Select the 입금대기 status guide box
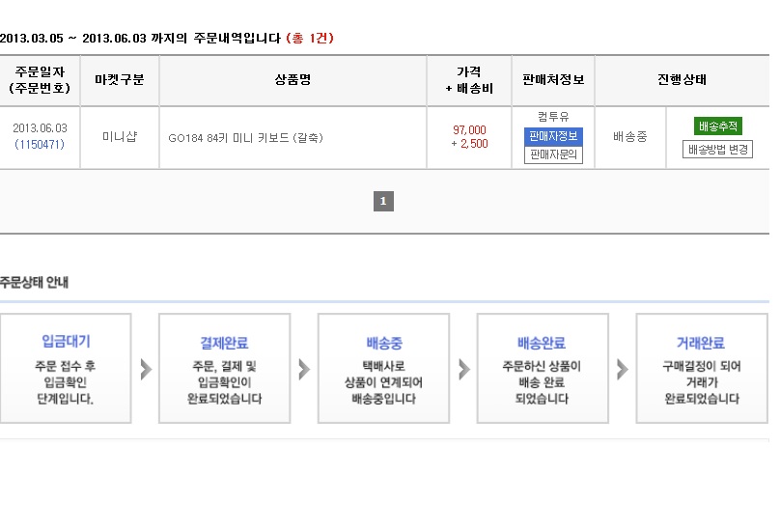This screenshot has height=532, width=780. pos(66,368)
